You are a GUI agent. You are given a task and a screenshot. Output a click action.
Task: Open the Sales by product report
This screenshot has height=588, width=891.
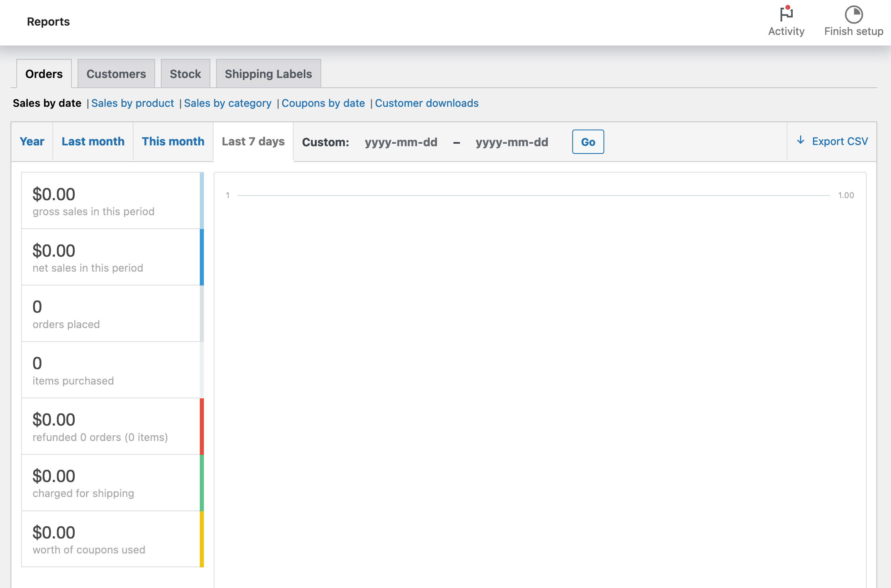pyautogui.click(x=132, y=103)
